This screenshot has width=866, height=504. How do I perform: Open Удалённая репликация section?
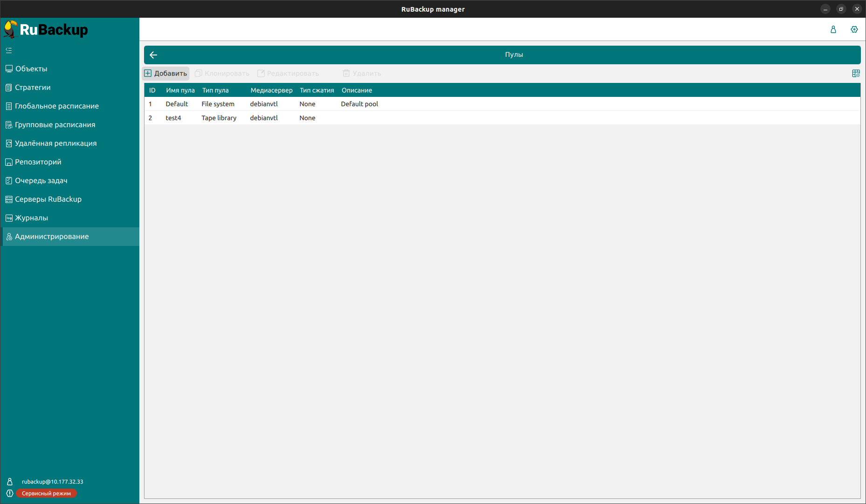click(x=55, y=143)
